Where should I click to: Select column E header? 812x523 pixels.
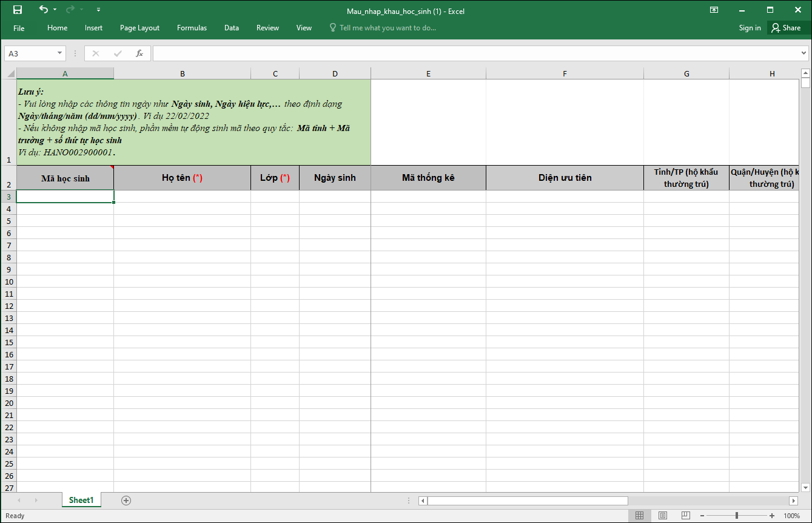click(x=428, y=74)
